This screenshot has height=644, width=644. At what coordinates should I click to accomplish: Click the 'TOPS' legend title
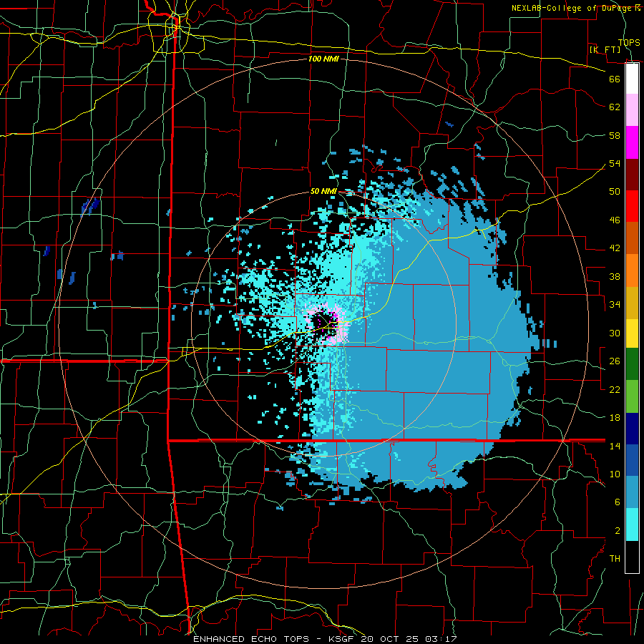coord(629,43)
